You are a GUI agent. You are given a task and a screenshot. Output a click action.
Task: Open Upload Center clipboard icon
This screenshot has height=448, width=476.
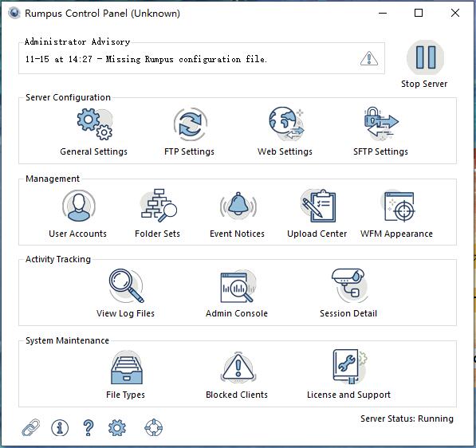pyautogui.click(x=318, y=206)
